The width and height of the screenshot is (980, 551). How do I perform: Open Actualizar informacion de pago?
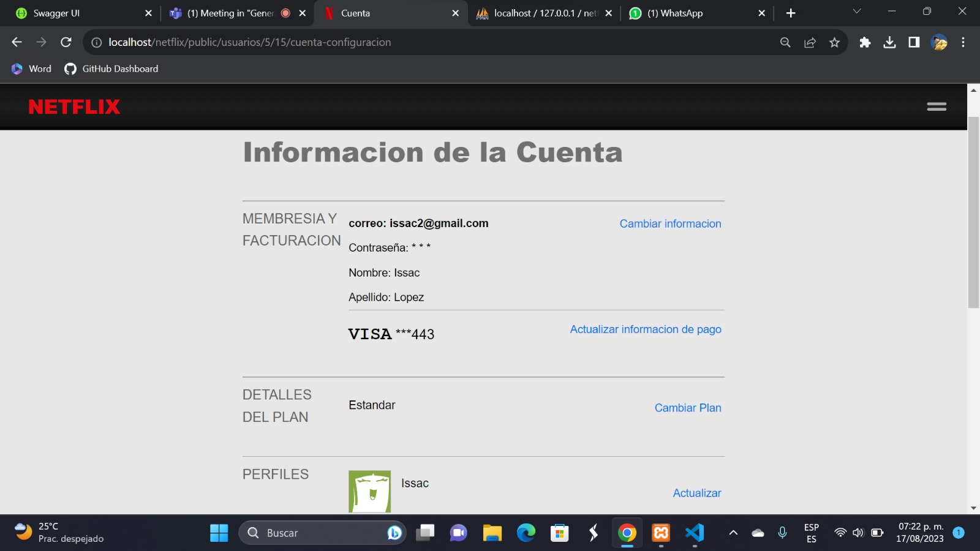click(x=645, y=329)
